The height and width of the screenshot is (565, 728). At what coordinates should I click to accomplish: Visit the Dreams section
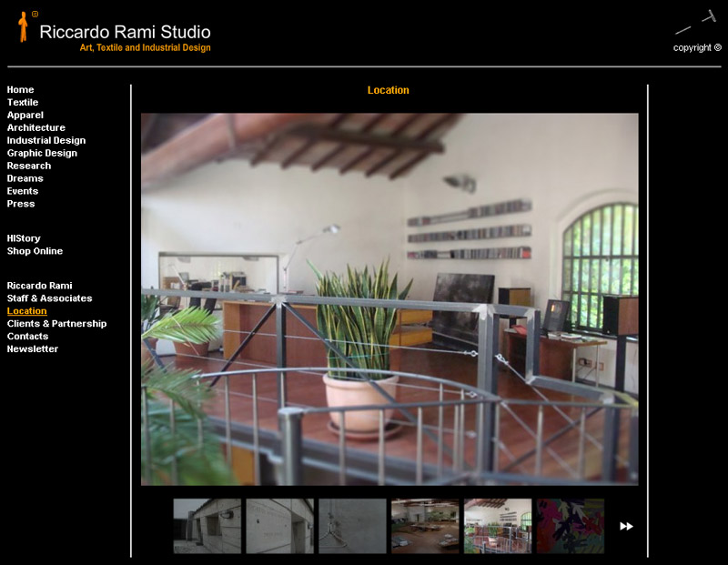(x=25, y=178)
